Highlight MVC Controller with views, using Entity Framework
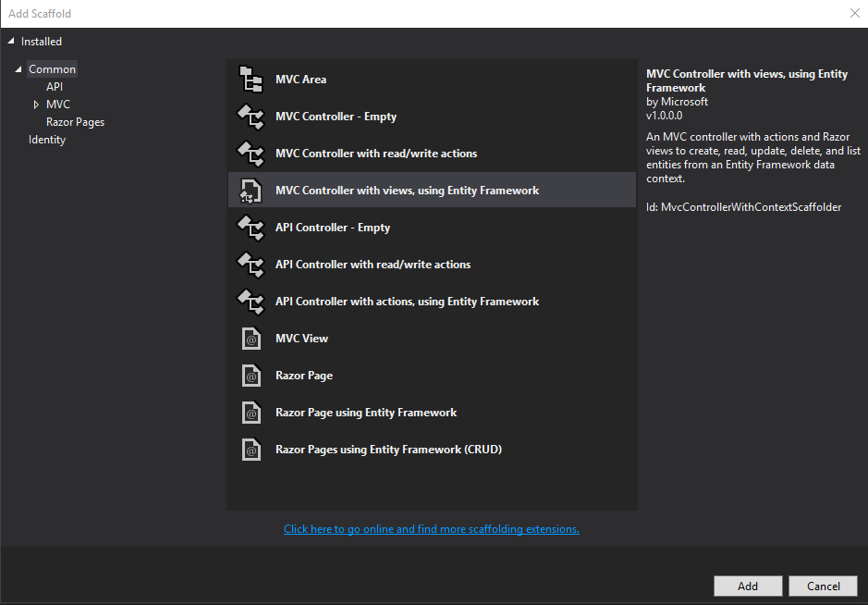Image resolution: width=868 pixels, height=605 pixels. click(x=408, y=191)
